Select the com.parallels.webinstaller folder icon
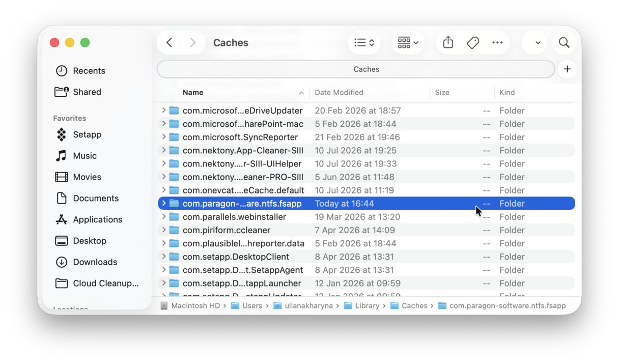This screenshot has width=619, height=364. 174,217
